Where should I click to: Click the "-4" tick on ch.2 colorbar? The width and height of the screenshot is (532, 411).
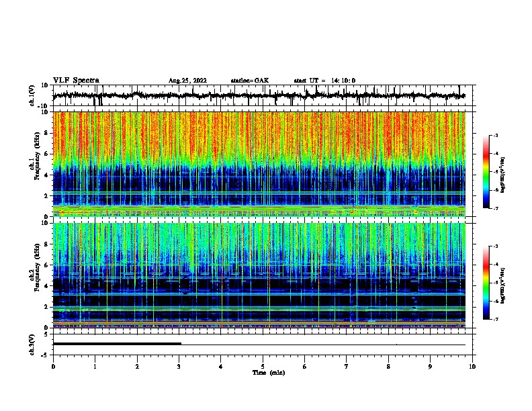pos(496,265)
